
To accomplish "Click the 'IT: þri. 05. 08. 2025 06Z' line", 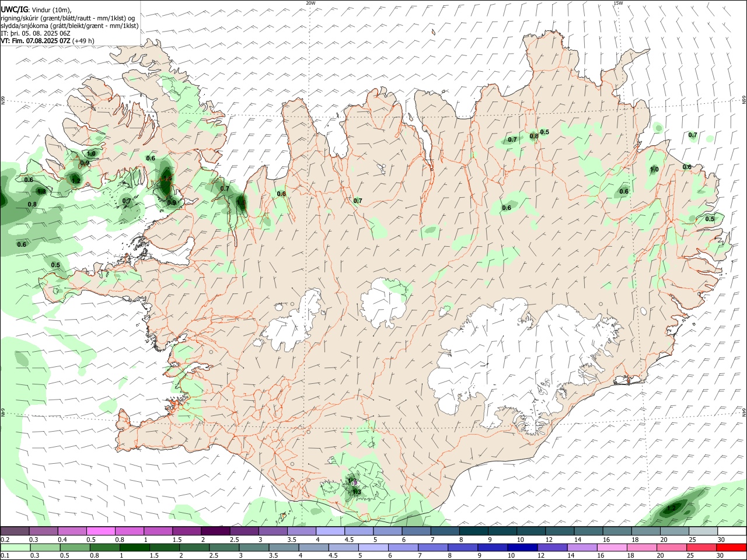I will click(x=35, y=33).
